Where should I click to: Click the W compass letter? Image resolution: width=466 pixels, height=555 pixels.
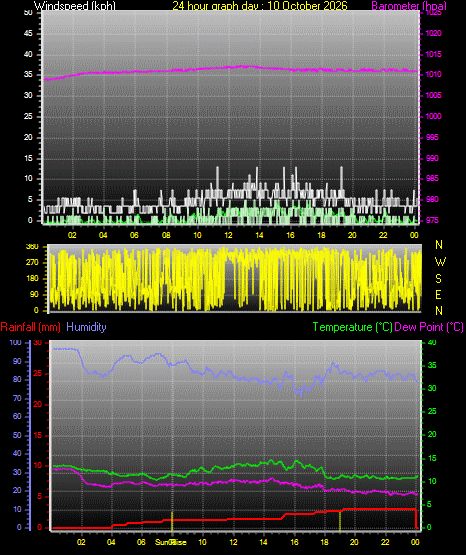(440, 262)
